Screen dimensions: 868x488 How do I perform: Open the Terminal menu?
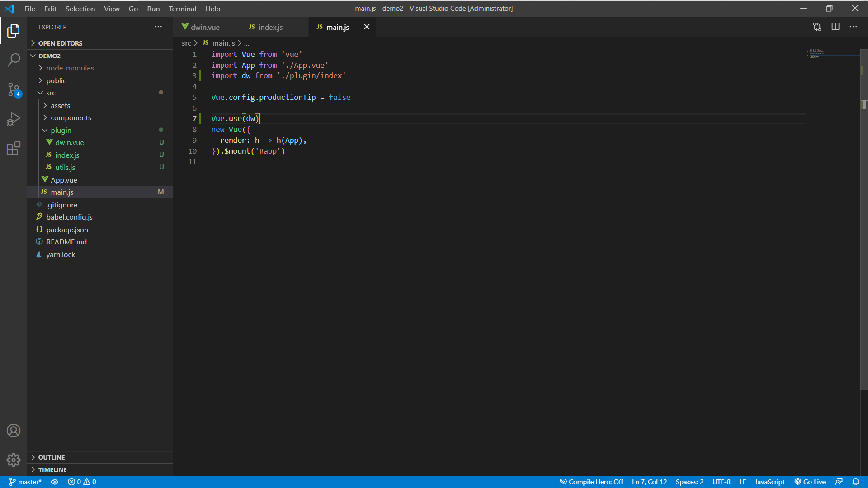[x=183, y=9]
